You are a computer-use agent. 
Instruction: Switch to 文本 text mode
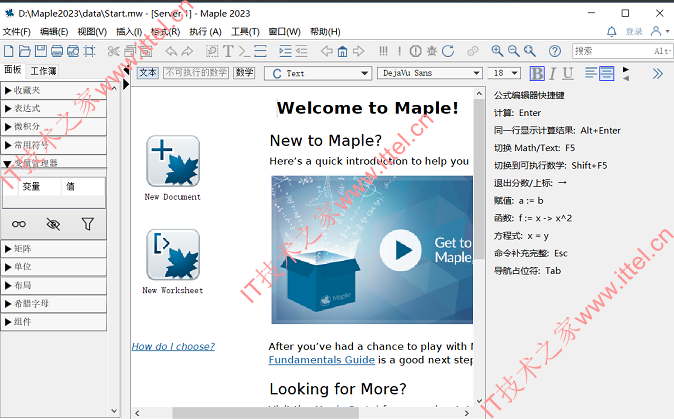click(148, 73)
